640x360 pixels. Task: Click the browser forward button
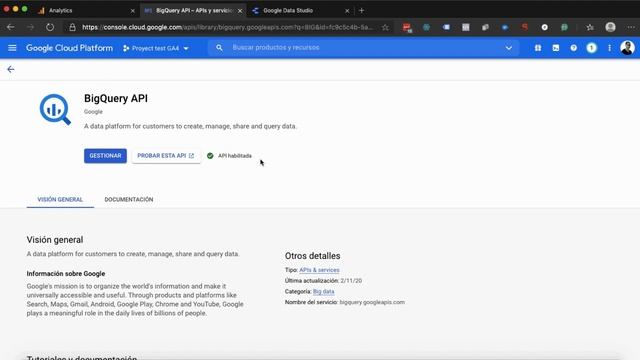click(x=31, y=27)
